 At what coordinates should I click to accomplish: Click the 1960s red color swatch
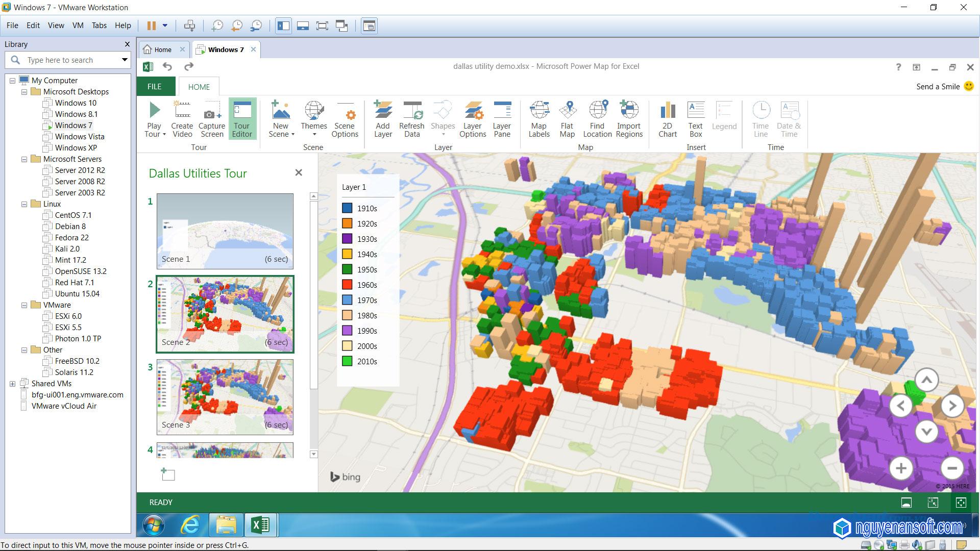coord(347,285)
